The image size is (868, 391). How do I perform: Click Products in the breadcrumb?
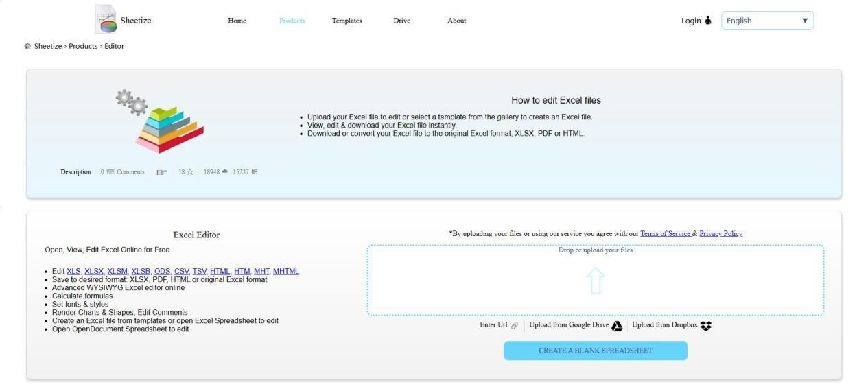tap(83, 46)
